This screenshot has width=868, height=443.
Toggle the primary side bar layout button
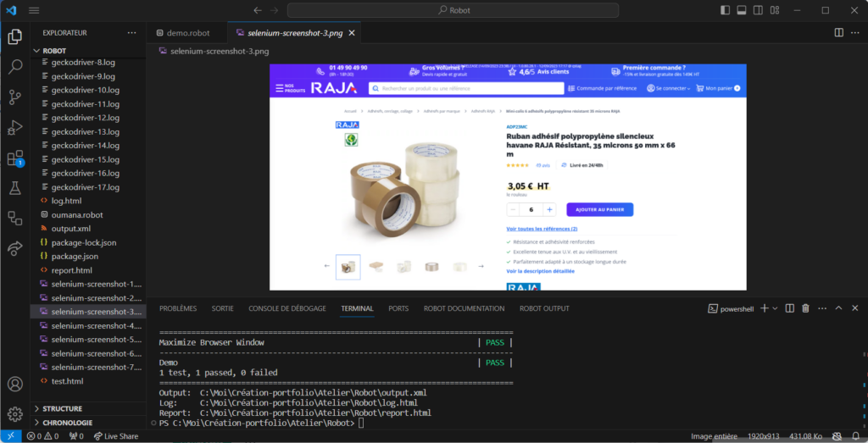[724, 10]
